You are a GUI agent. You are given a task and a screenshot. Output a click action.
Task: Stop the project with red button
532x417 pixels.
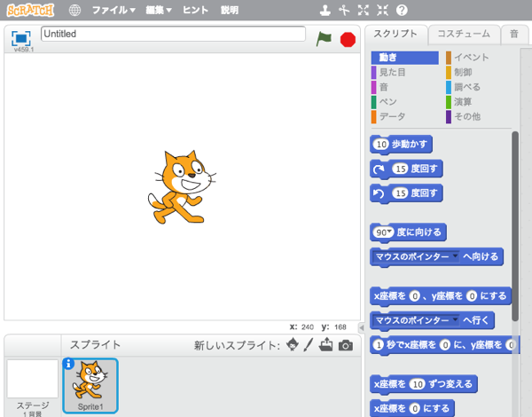click(348, 40)
